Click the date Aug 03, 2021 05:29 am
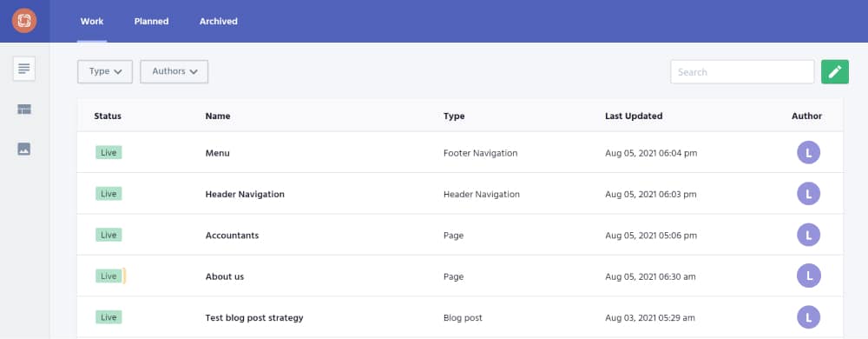The width and height of the screenshot is (868, 339). (650, 318)
